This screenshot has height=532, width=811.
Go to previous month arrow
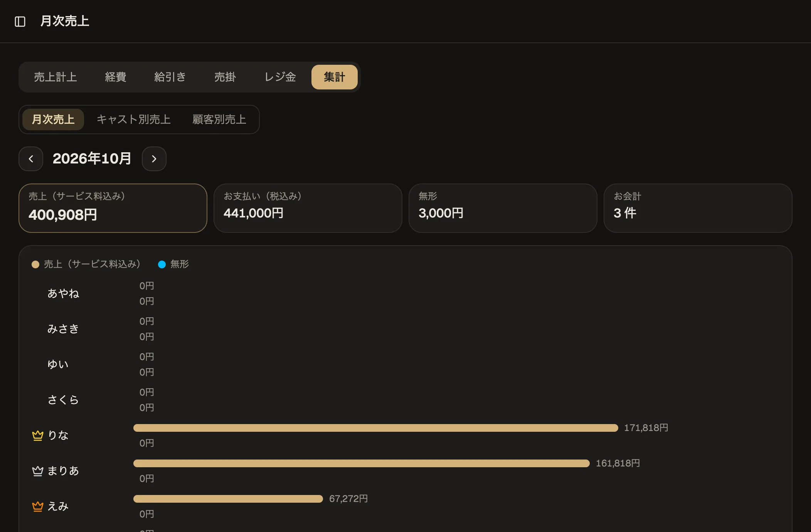31,159
